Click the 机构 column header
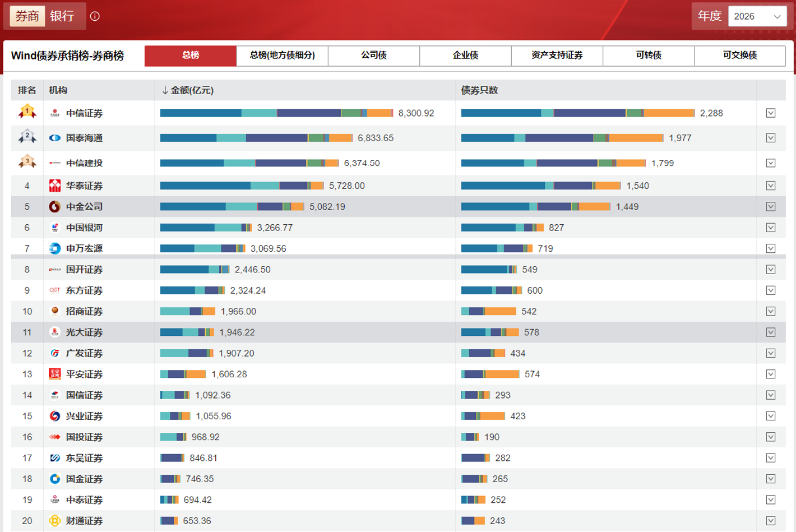 point(58,90)
